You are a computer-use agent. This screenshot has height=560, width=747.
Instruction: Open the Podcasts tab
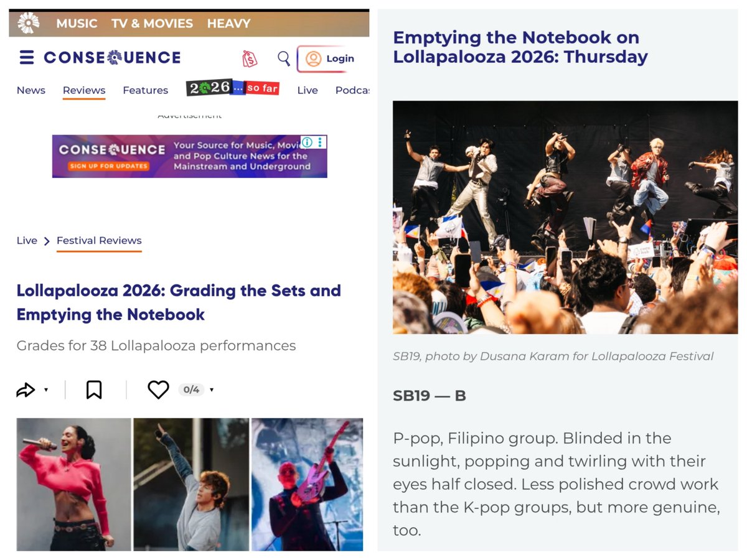click(x=352, y=90)
